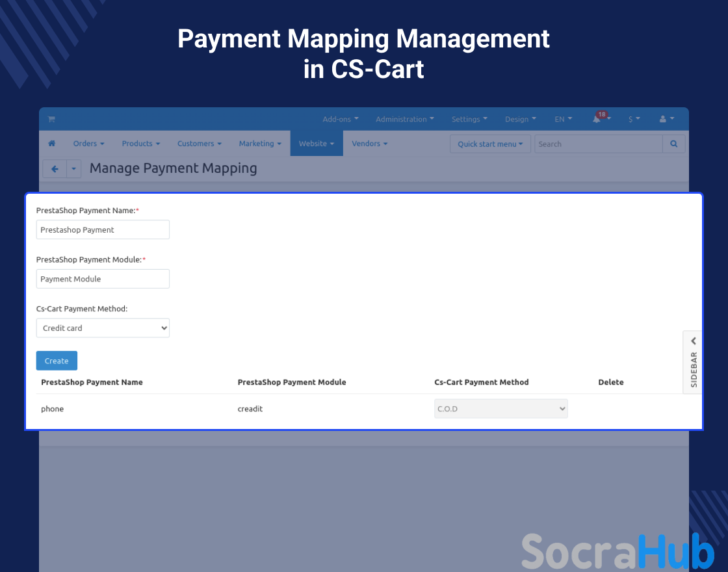Open the dropdown arrow beside back button

(x=74, y=169)
